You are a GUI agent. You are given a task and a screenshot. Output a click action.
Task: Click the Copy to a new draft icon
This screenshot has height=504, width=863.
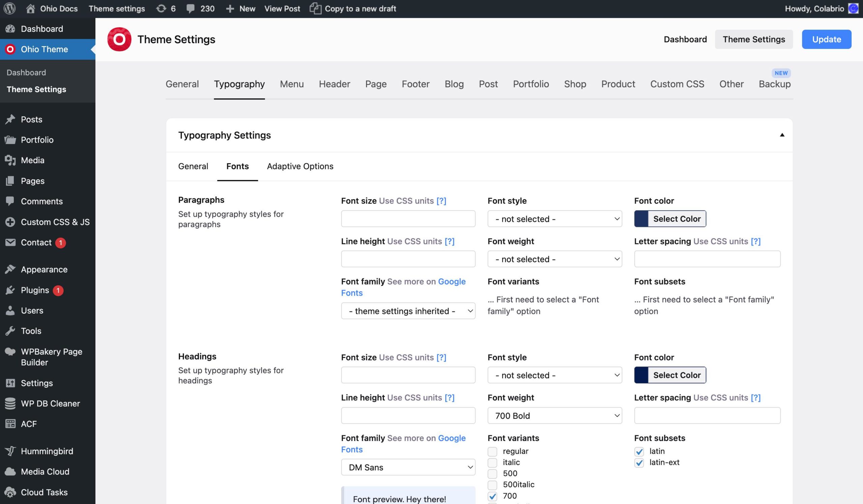pos(316,8)
